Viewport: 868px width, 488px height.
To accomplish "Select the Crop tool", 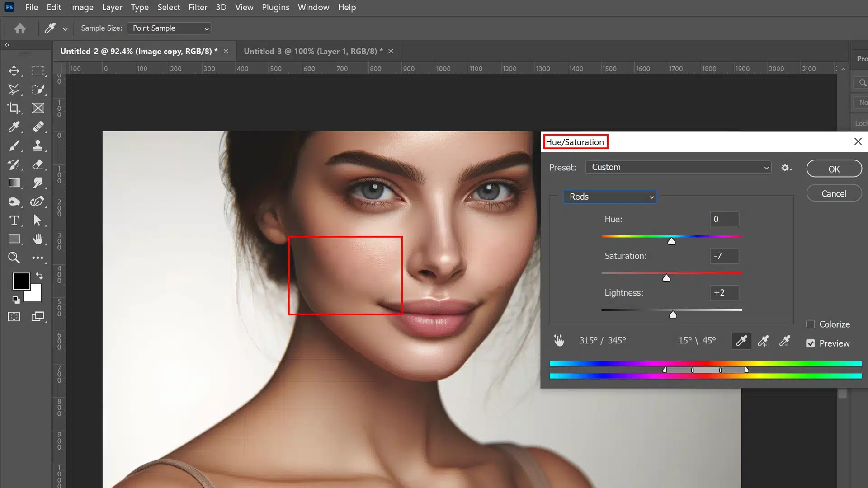I will pyautogui.click(x=14, y=108).
